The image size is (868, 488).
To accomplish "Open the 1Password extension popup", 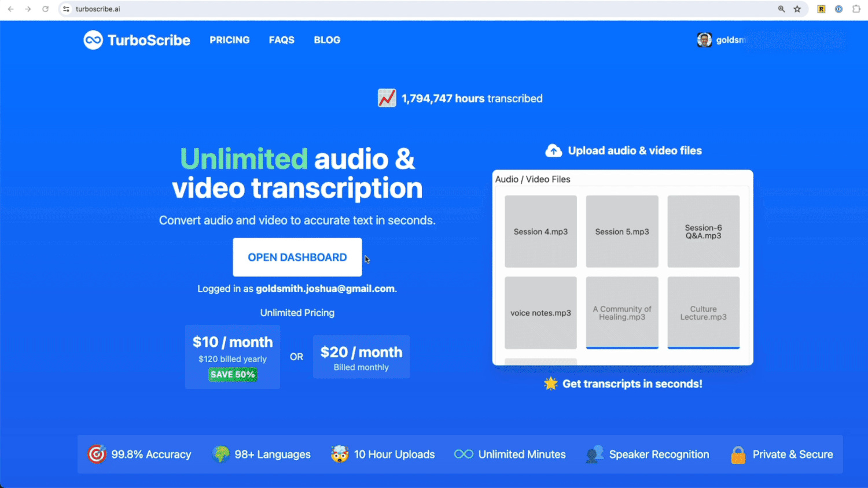I will click(838, 9).
